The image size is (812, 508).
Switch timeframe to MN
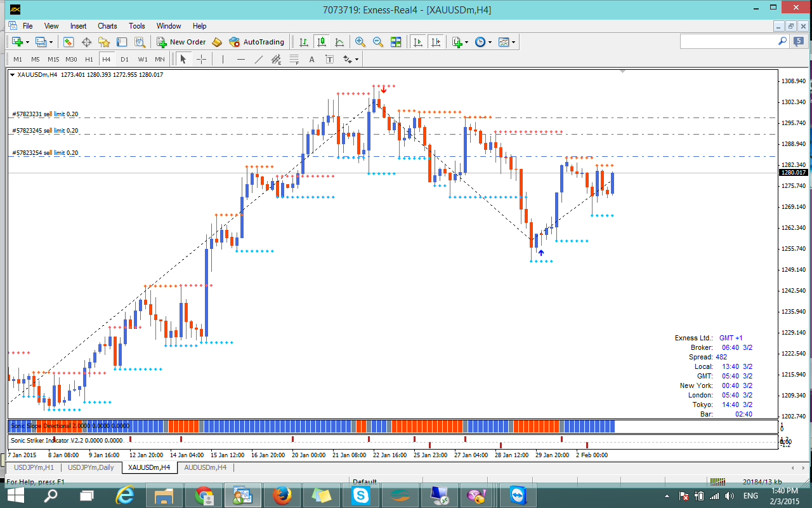click(160, 59)
